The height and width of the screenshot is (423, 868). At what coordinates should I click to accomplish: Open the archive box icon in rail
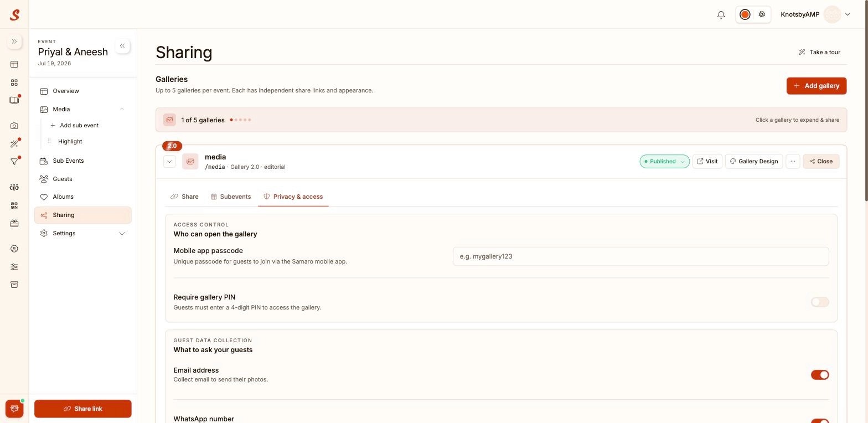[x=14, y=285]
